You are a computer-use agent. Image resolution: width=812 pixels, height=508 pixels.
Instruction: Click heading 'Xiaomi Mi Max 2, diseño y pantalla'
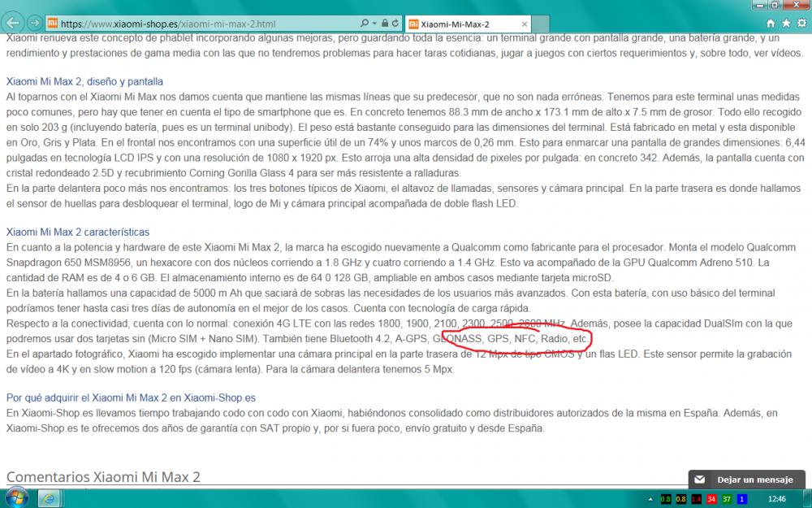[x=84, y=81]
